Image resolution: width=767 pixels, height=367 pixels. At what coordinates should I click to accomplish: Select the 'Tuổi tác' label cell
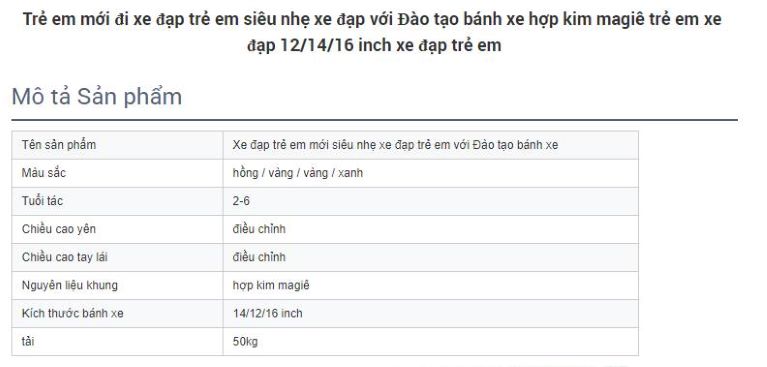pos(117,201)
